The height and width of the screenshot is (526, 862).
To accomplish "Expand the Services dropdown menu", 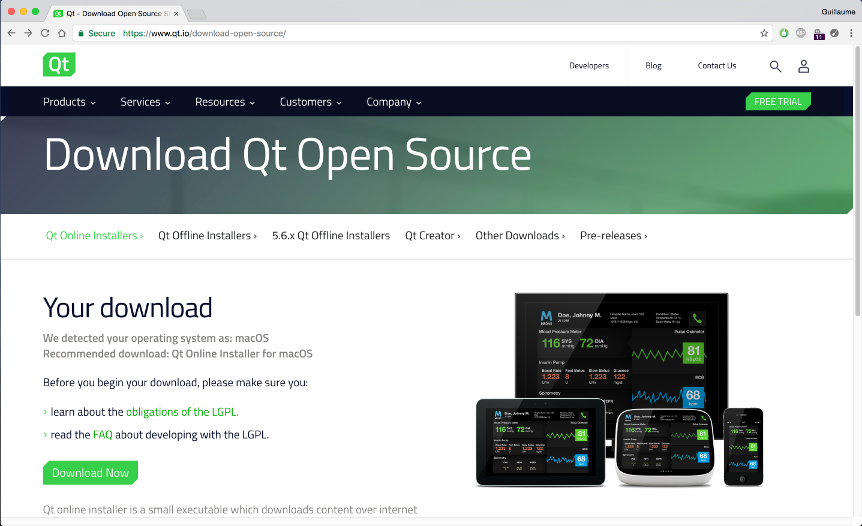I will [145, 102].
